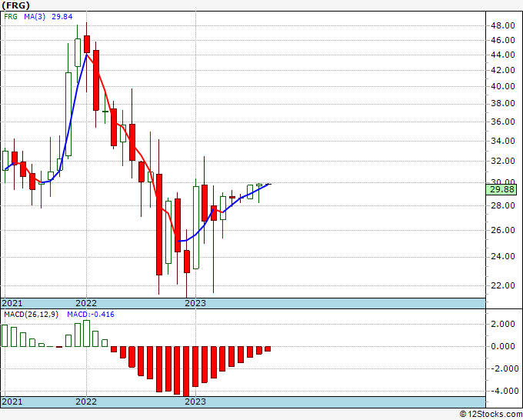Select the FRG legend label

coord(11,17)
